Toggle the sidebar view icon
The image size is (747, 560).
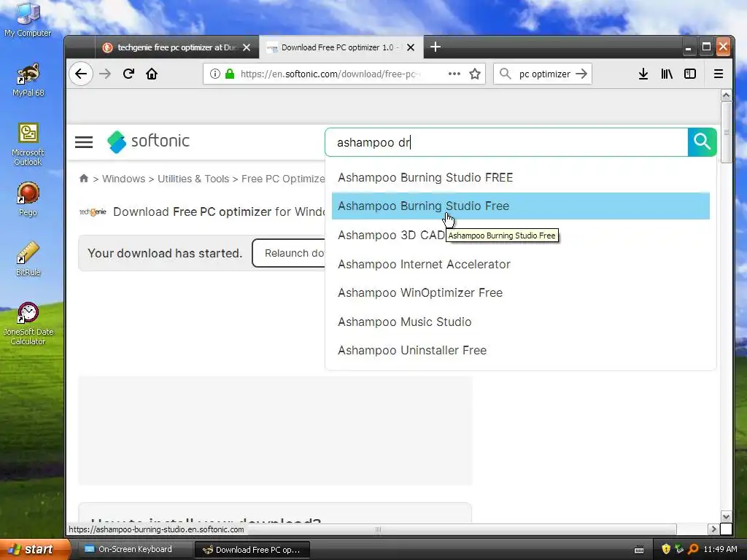(x=690, y=74)
